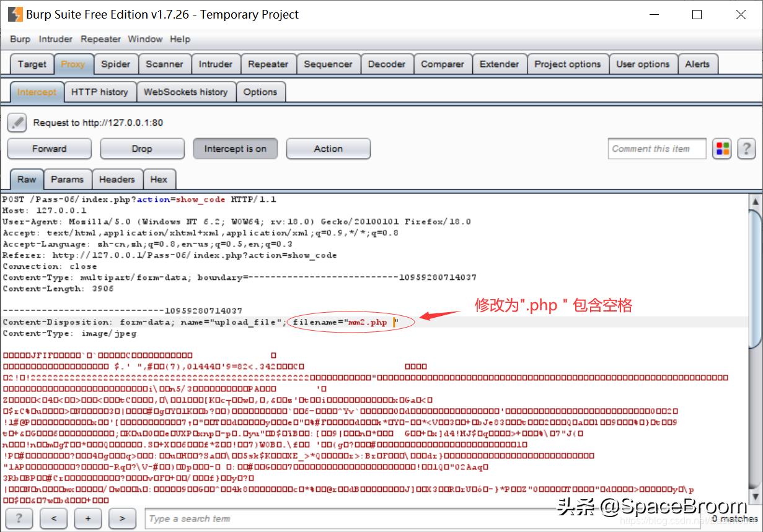Click the Request to http://127.0.0.1:80 label

pyautogui.click(x=98, y=123)
